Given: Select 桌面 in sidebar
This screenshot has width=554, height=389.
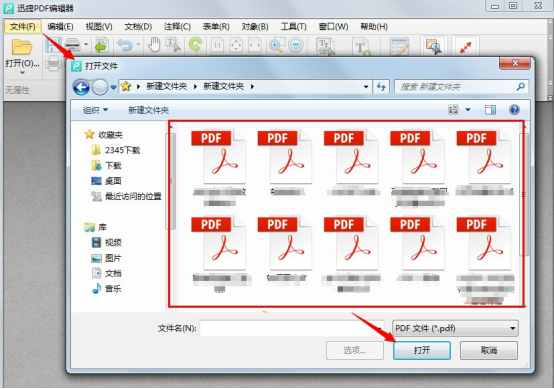Looking at the screenshot, I should (x=106, y=181).
